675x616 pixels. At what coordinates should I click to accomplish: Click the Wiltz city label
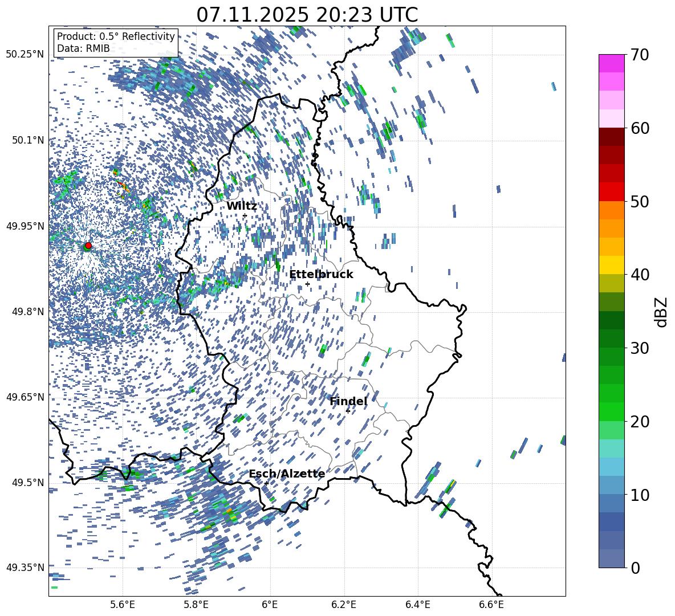[242, 206]
